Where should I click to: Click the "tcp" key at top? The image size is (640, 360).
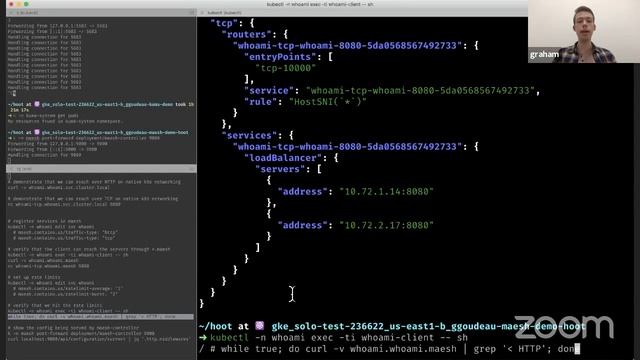224,23
